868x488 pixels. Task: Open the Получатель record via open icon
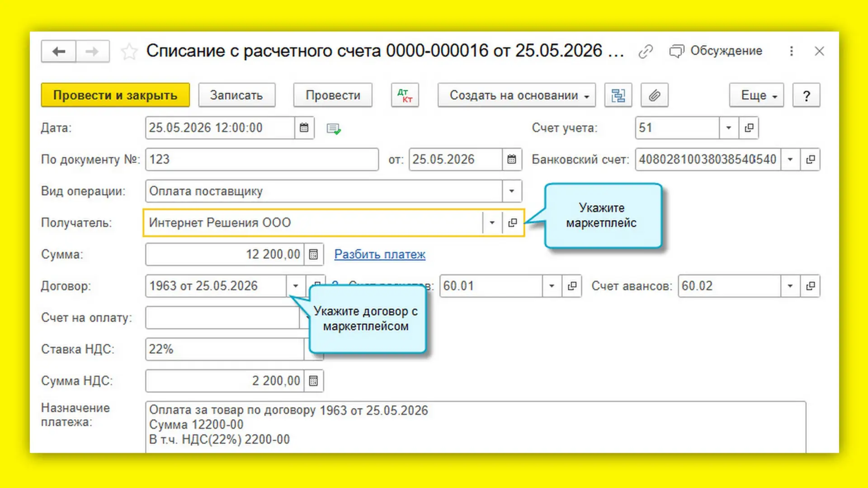tap(512, 223)
